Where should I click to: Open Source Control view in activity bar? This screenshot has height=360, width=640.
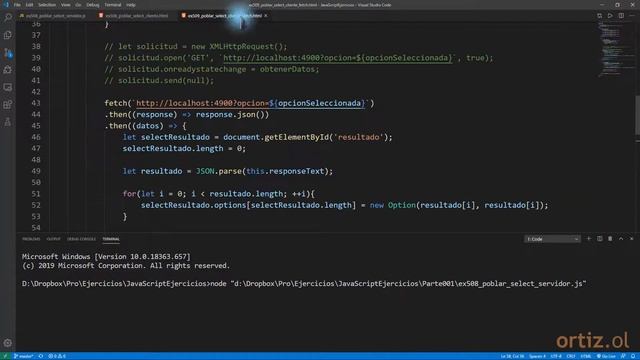point(8,53)
